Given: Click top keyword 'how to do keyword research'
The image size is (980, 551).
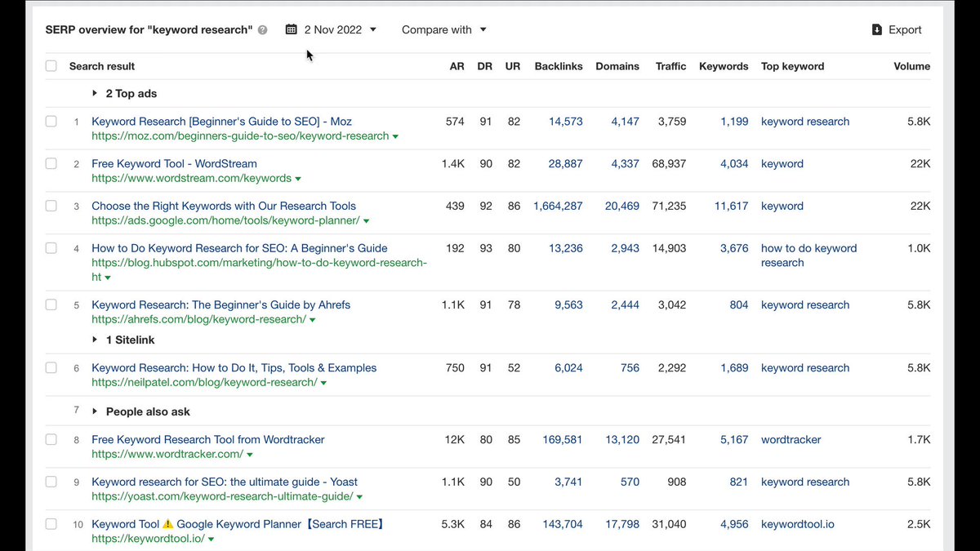Looking at the screenshot, I should 808,256.
